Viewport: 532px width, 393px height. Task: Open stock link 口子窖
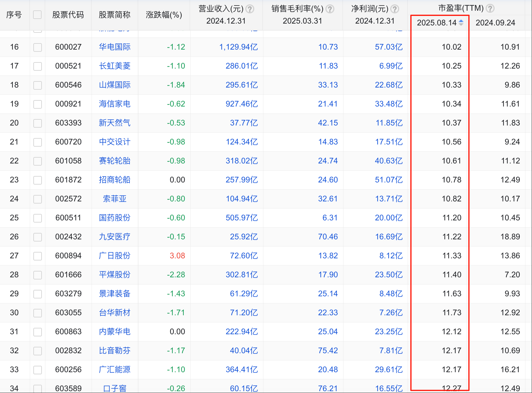click(x=115, y=388)
